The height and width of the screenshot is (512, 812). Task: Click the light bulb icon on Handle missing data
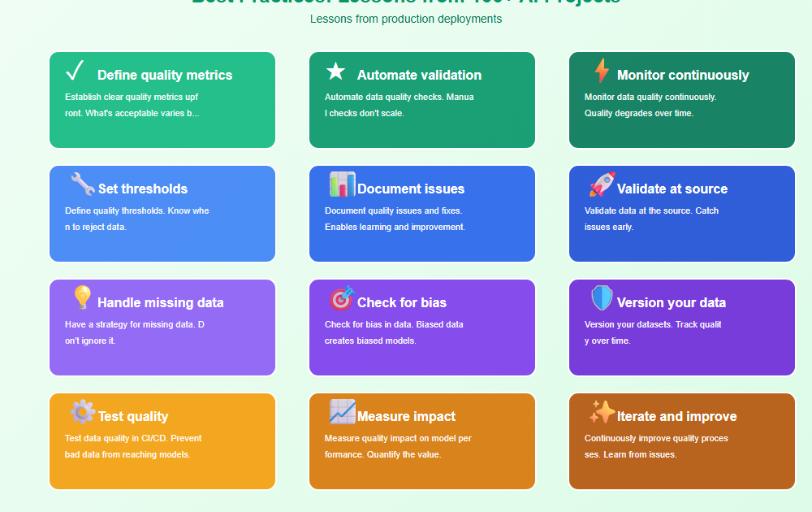(82, 298)
